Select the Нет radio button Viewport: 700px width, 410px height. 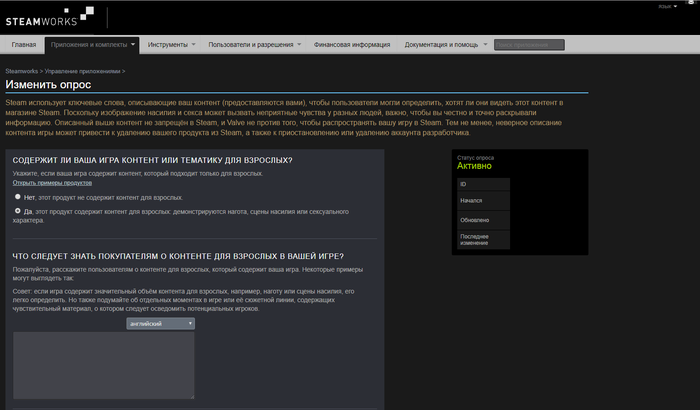(x=17, y=197)
